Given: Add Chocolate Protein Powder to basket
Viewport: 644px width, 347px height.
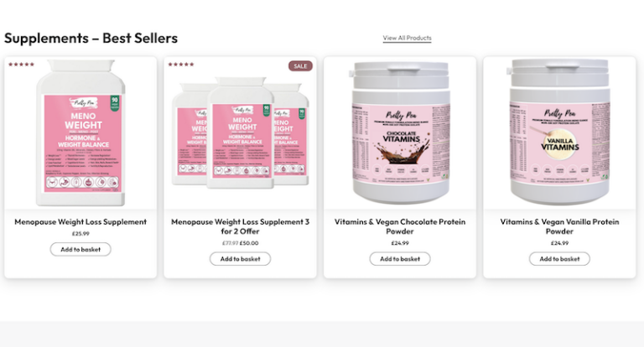Looking at the screenshot, I should tap(400, 259).
